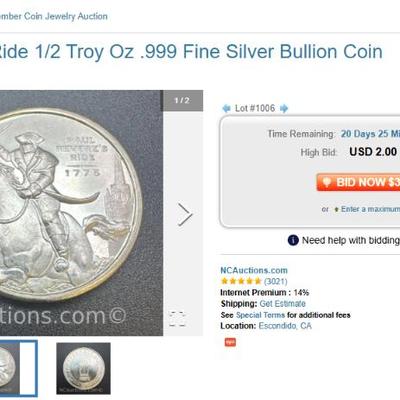Go to next lot arrow
This screenshot has width=400, height=400.
coord(284,108)
